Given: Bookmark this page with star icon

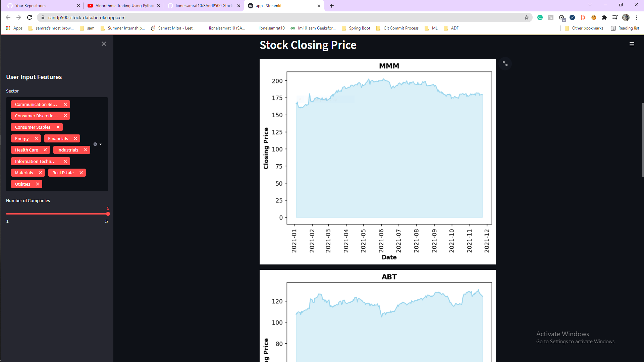Looking at the screenshot, I should pyautogui.click(x=527, y=17).
